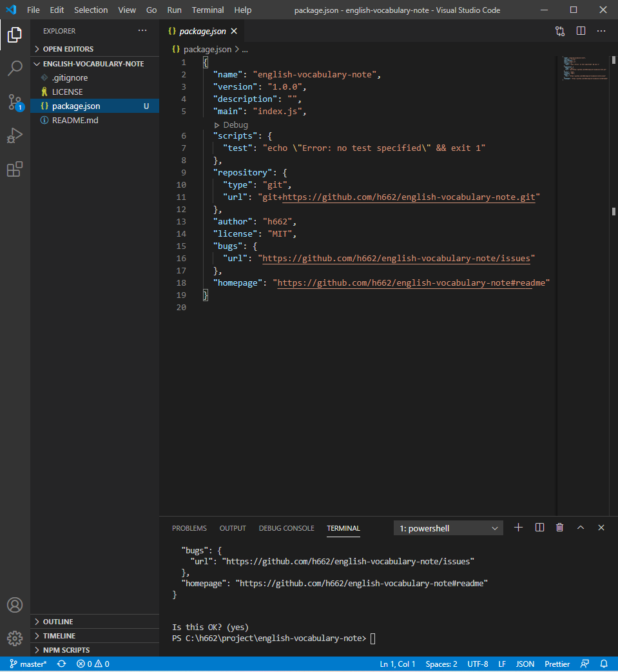Open the Accounts menu icon

pyautogui.click(x=15, y=605)
